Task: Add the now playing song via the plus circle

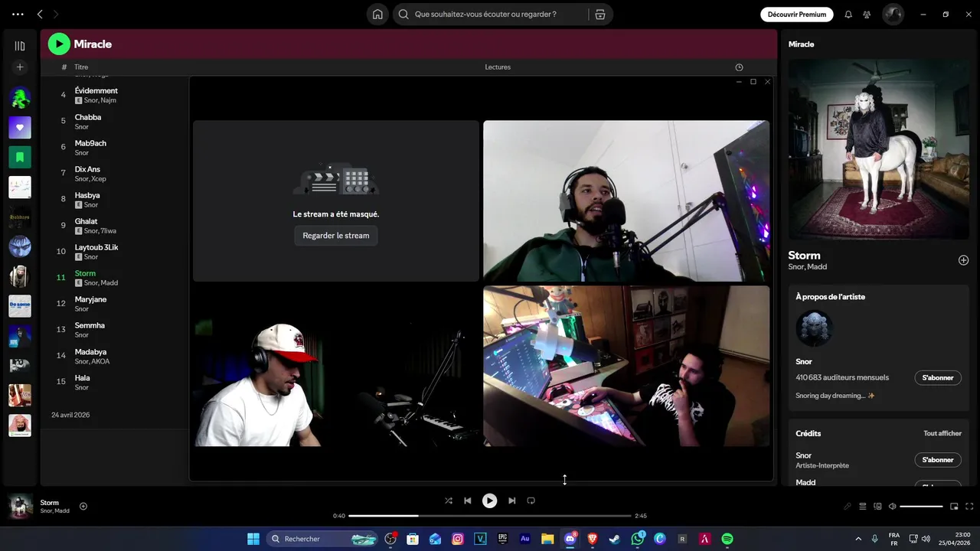Action: pyautogui.click(x=83, y=506)
